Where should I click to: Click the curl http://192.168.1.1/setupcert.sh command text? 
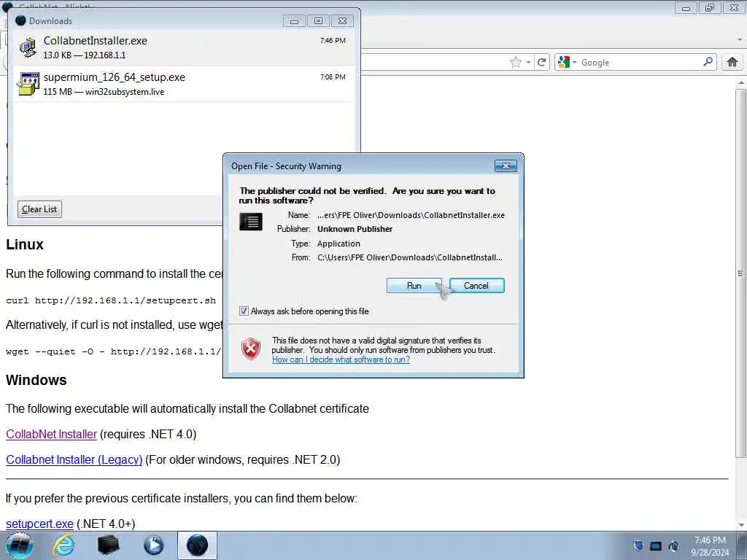point(111,300)
